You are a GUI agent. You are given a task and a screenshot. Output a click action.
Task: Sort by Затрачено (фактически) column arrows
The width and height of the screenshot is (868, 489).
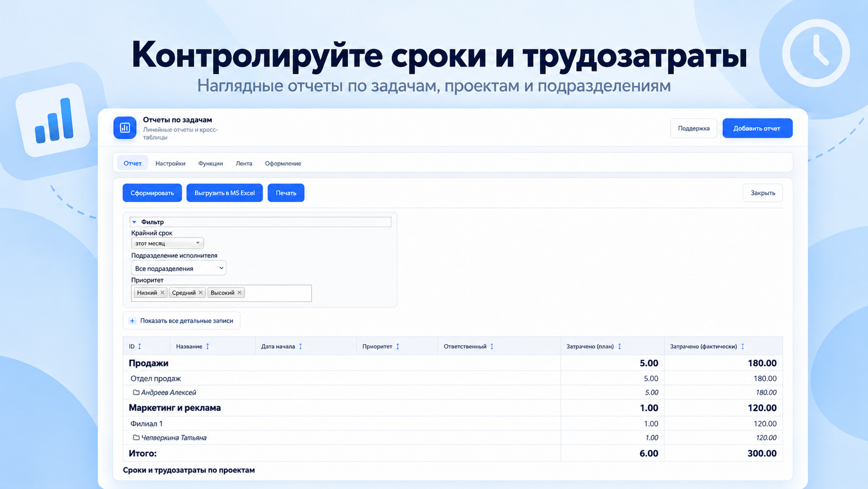[743, 347]
